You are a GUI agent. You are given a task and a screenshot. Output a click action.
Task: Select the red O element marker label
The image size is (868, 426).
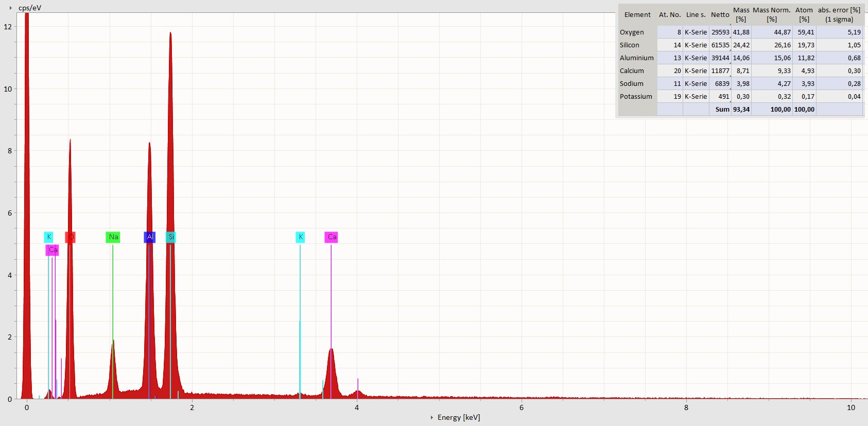[x=71, y=237]
